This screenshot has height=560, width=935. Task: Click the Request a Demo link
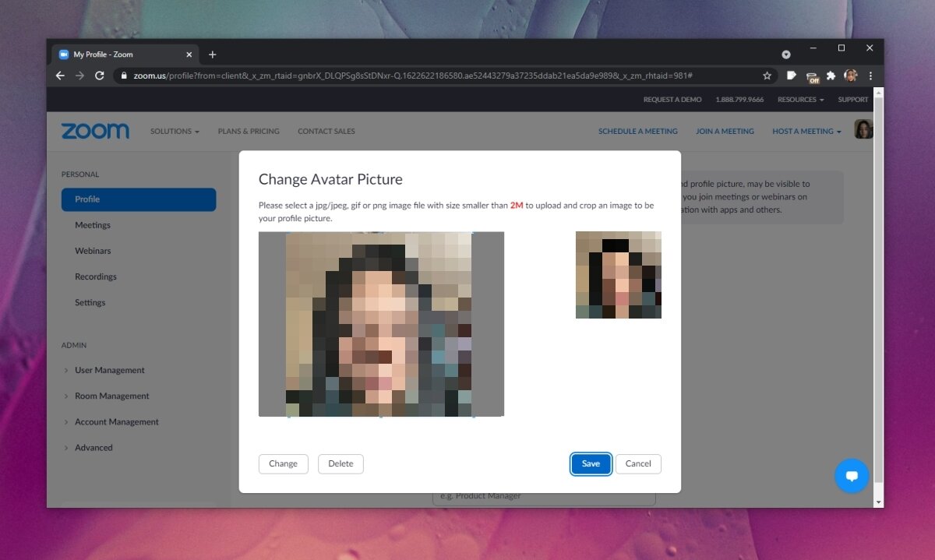[672, 99]
